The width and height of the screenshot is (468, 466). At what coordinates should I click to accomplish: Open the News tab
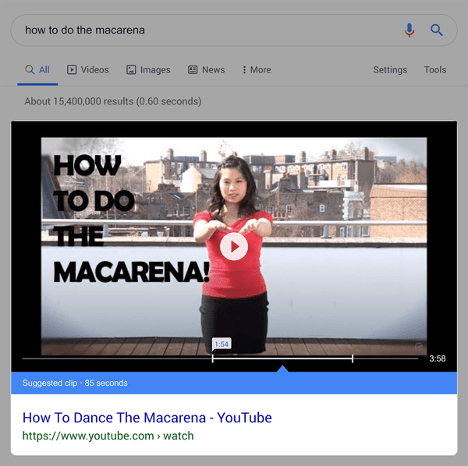coord(206,70)
